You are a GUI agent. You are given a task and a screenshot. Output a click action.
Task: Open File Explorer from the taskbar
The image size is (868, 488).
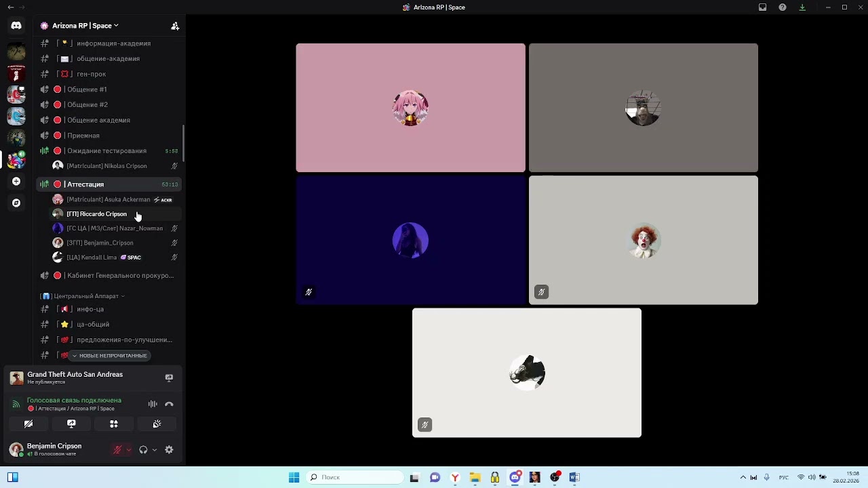point(475,477)
